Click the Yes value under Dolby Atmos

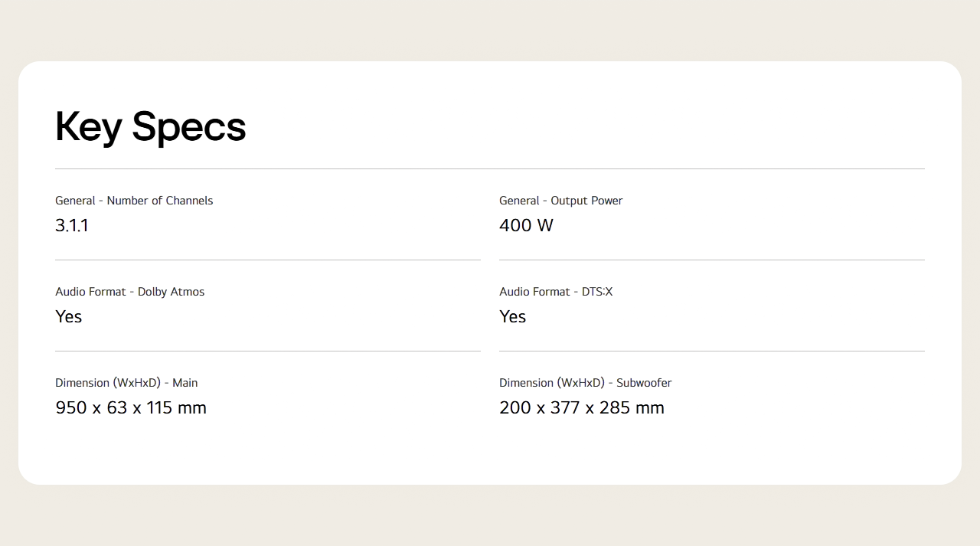tap(68, 316)
